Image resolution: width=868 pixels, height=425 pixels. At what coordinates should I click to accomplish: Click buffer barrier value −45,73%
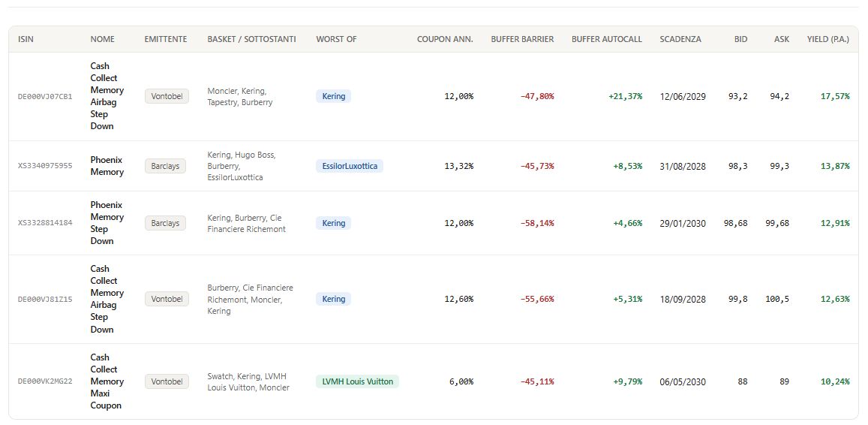(537, 166)
